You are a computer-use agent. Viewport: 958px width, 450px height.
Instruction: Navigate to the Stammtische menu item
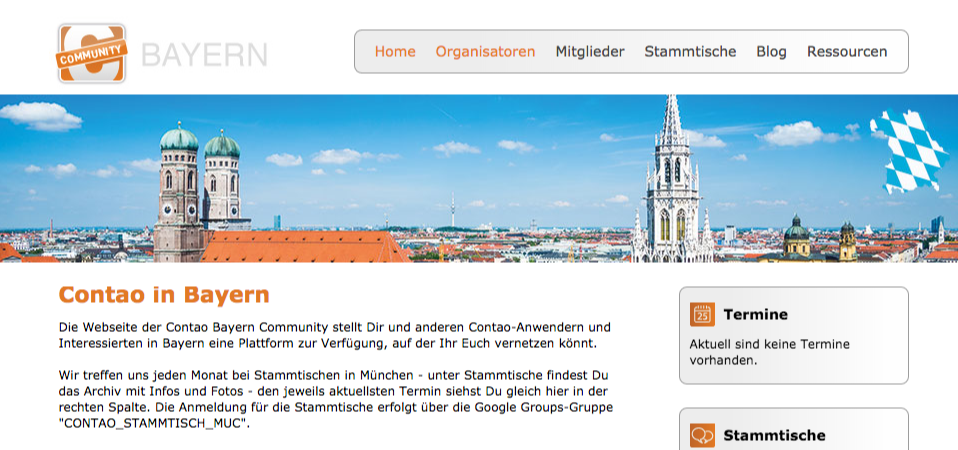click(690, 52)
